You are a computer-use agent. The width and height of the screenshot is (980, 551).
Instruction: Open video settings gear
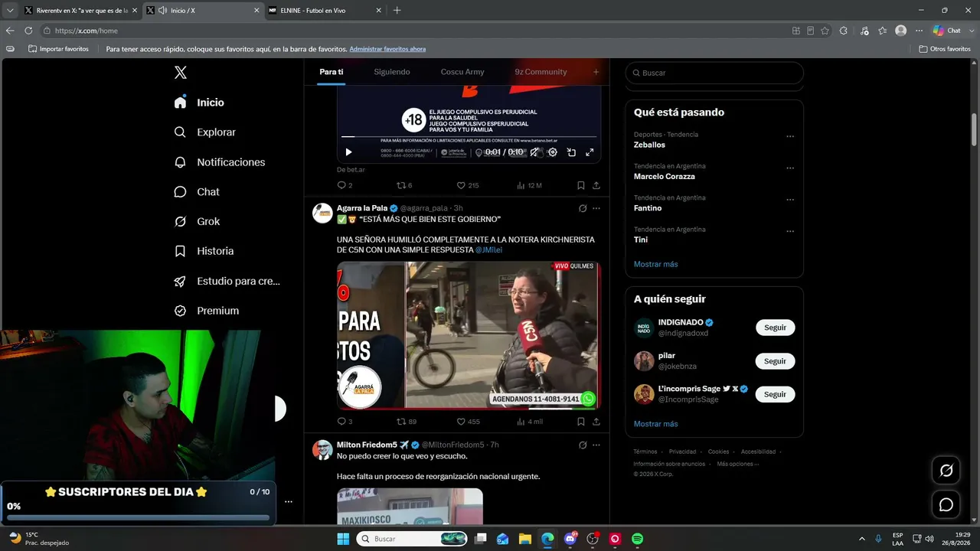(553, 152)
